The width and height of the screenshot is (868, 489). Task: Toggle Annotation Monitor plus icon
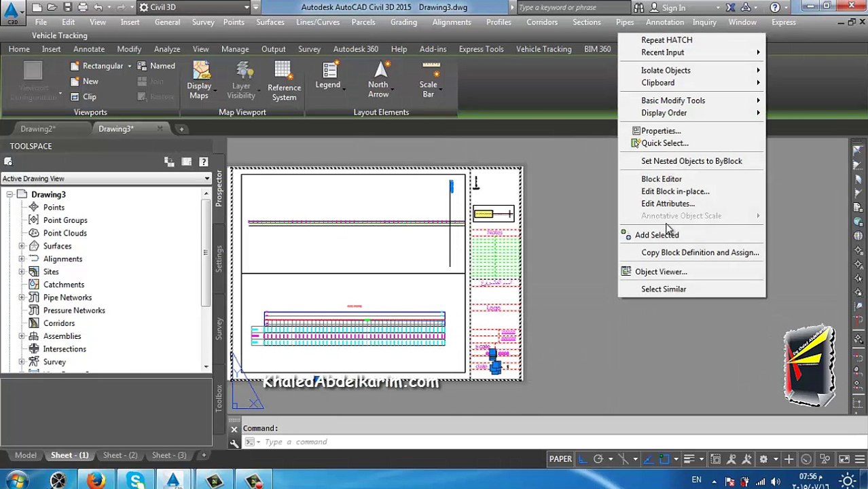tap(789, 460)
